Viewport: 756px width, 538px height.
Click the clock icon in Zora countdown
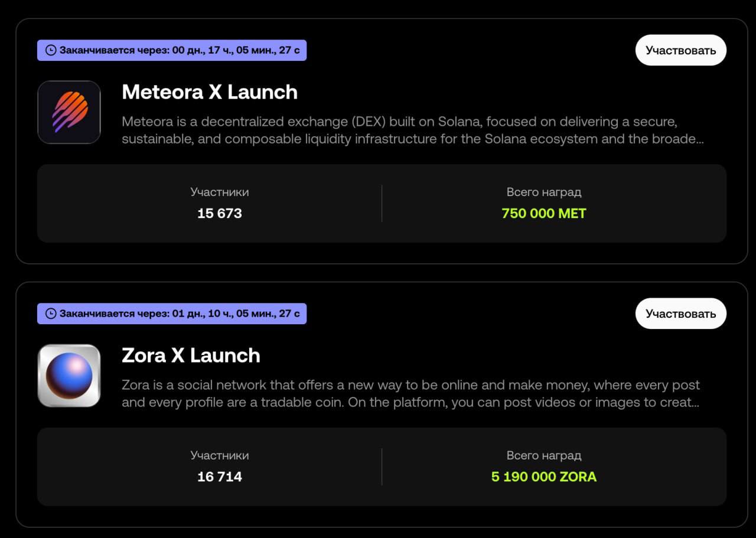pyautogui.click(x=51, y=314)
